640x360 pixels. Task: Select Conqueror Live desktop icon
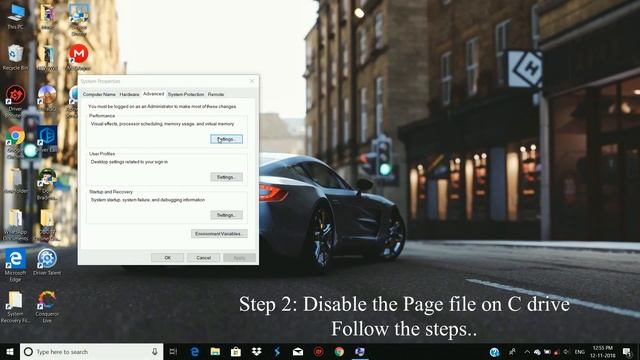pyautogui.click(x=47, y=307)
